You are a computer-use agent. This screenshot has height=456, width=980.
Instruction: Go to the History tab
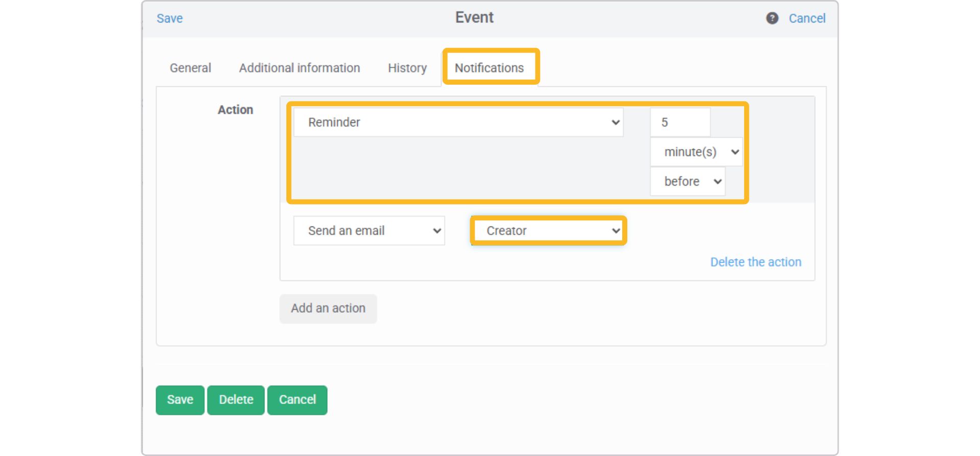[x=407, y=68]
